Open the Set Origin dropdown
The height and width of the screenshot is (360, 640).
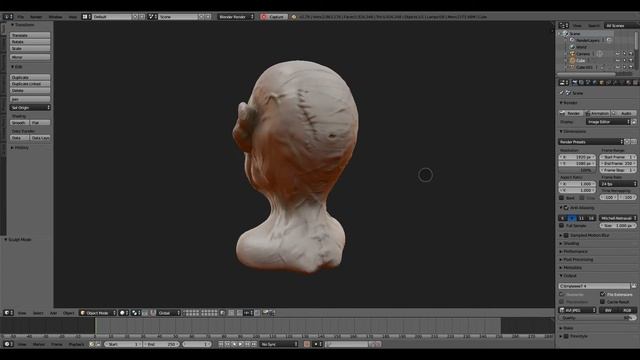tap(30, 107)
